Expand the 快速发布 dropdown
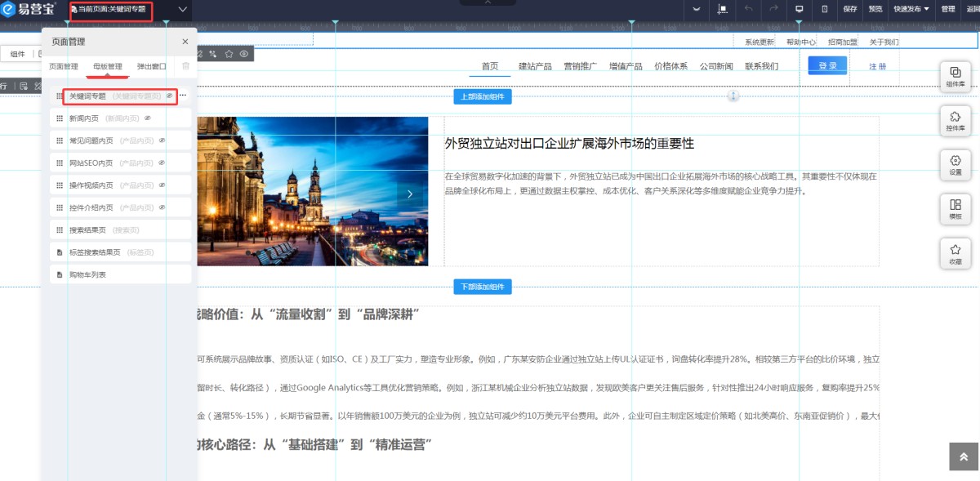 (911, 9)
